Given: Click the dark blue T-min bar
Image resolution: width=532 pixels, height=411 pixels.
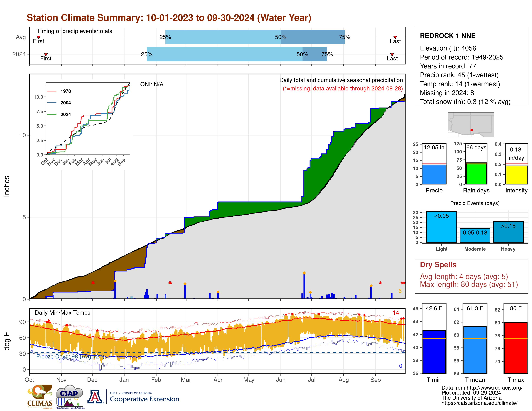Looking at the screenshot, I should point(434,352).
